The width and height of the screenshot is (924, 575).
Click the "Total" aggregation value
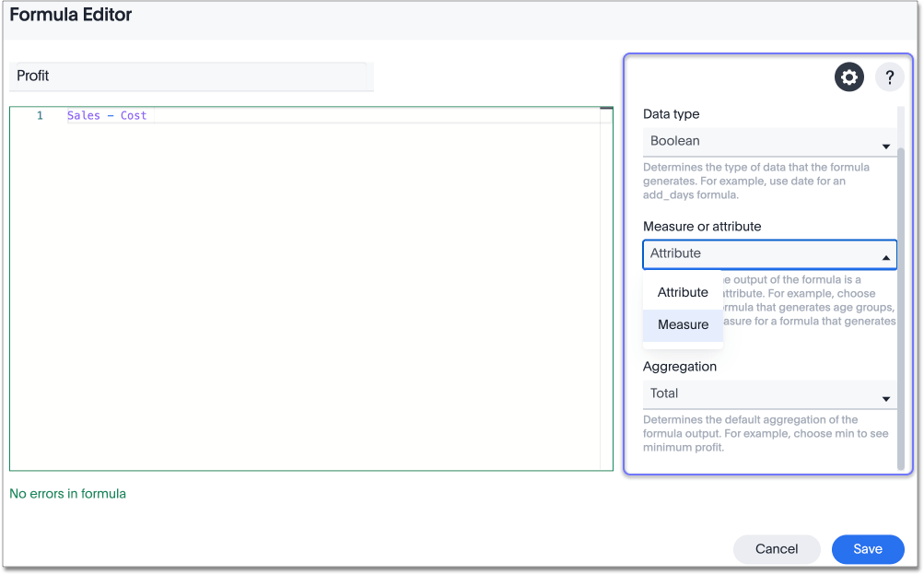pyautogui.click(x=663, y=393)
